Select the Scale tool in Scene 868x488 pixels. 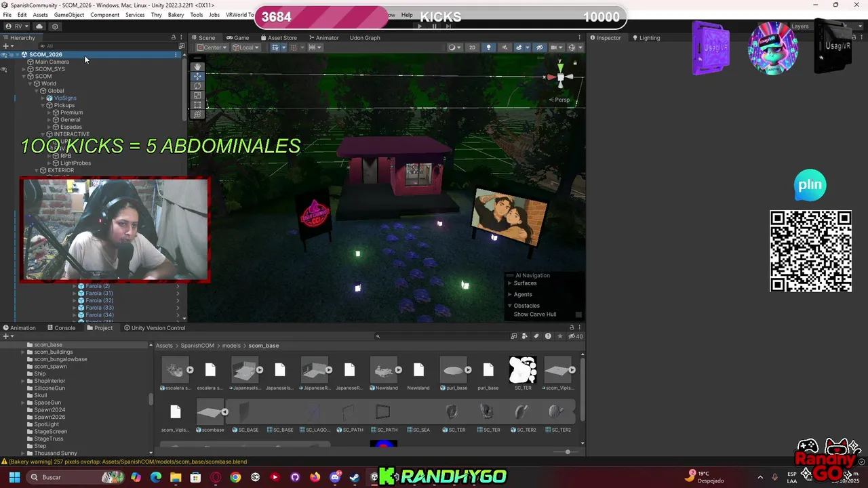tap(197, 95)
